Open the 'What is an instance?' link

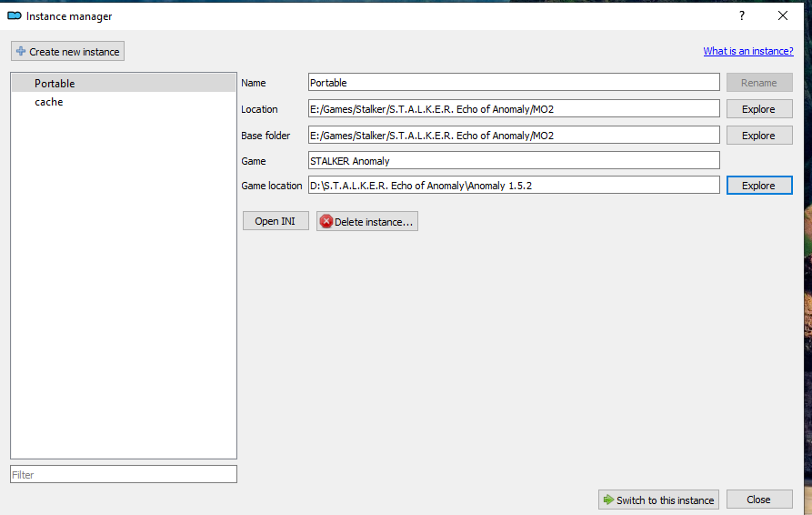point(747,51)
